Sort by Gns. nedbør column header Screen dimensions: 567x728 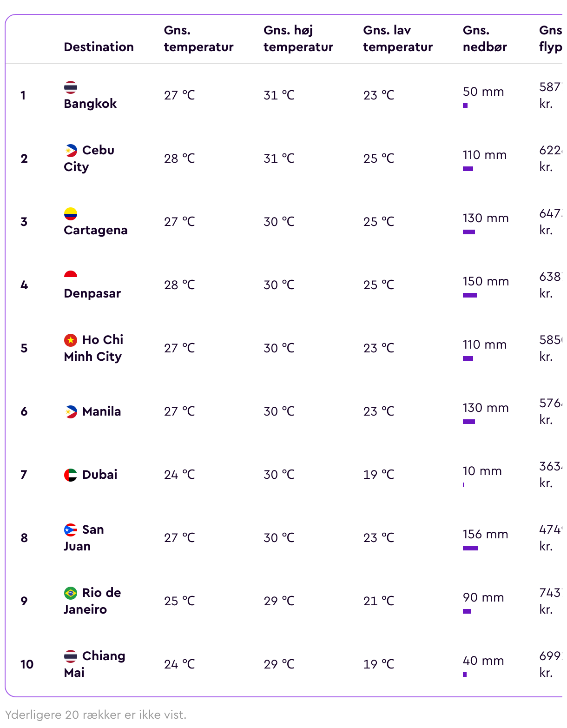click(485, 39)
